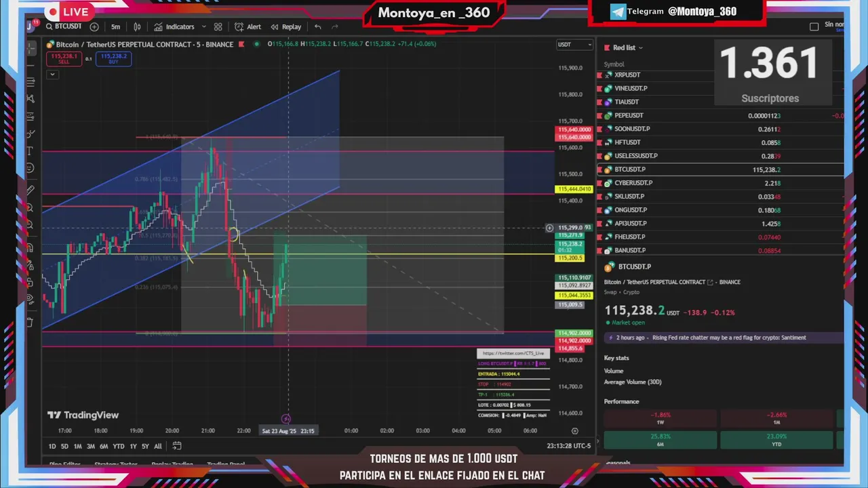Open the emoji icons tool
Image resolution: width=868 pixels, height=488 pixels.
31,168
